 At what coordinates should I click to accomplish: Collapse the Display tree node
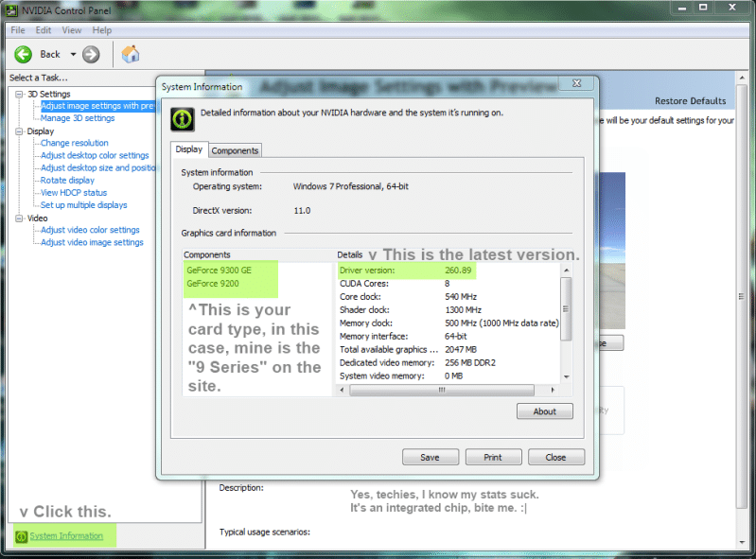[19, 131]
